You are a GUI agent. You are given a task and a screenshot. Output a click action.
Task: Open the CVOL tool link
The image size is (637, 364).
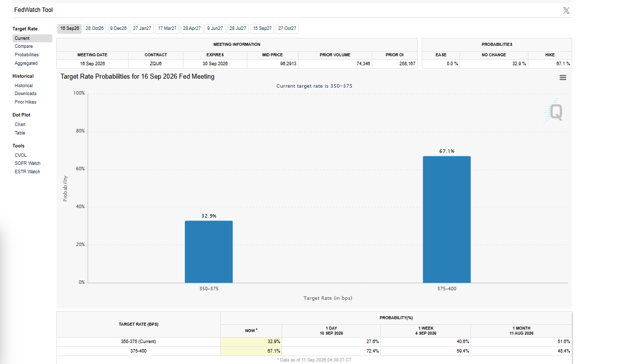tap(20, 155)
